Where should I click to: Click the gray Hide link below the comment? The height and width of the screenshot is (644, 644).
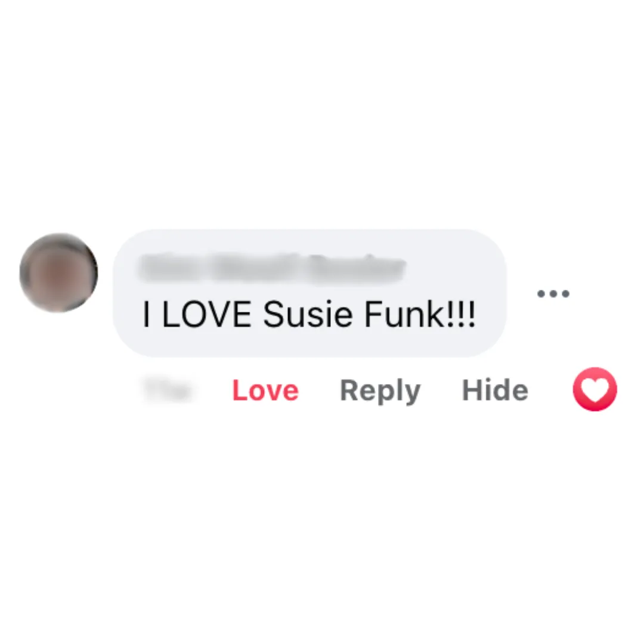[495, 390]
